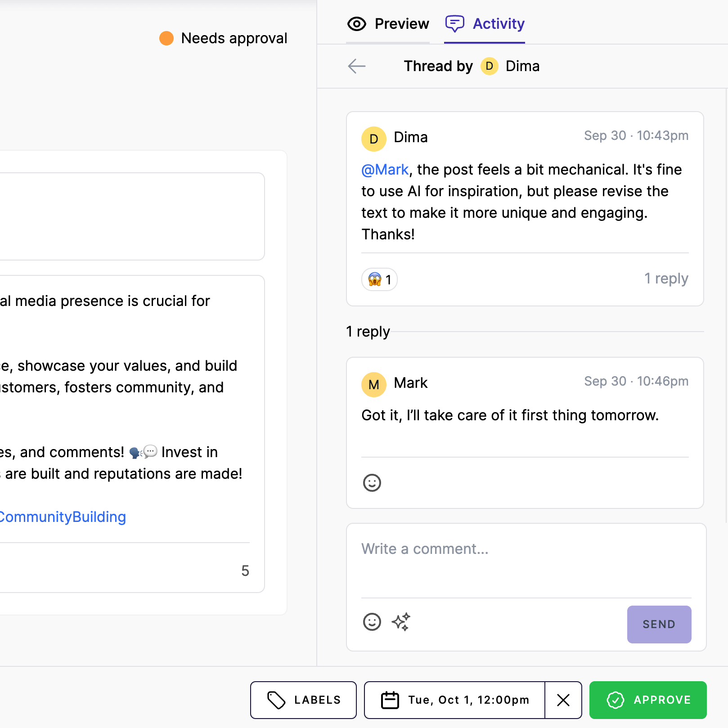This screenshot has height=728, width=728.
Task: Click Mark's avatar on the reply
Action: (373, 385)
